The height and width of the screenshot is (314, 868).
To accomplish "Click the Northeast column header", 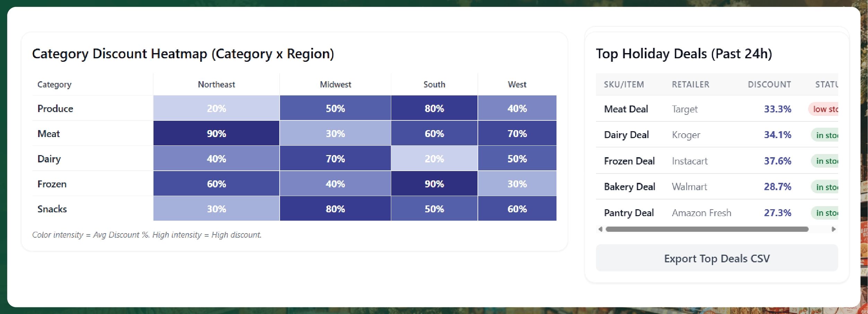I will point(216,84).
